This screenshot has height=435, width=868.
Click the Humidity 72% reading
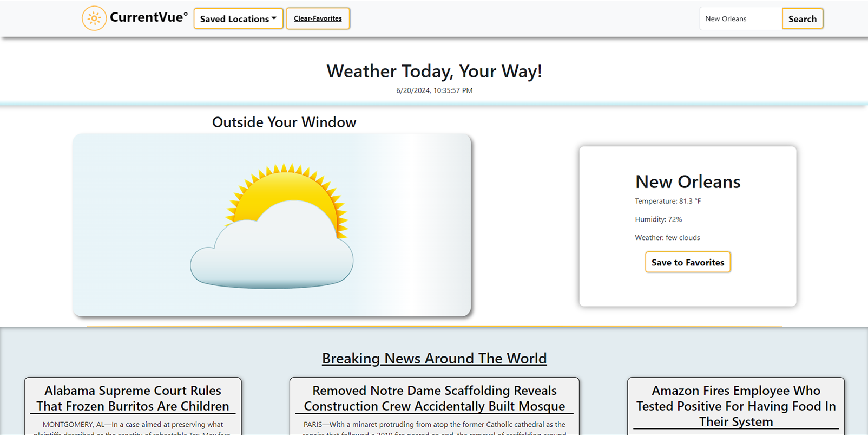[658, 219]
